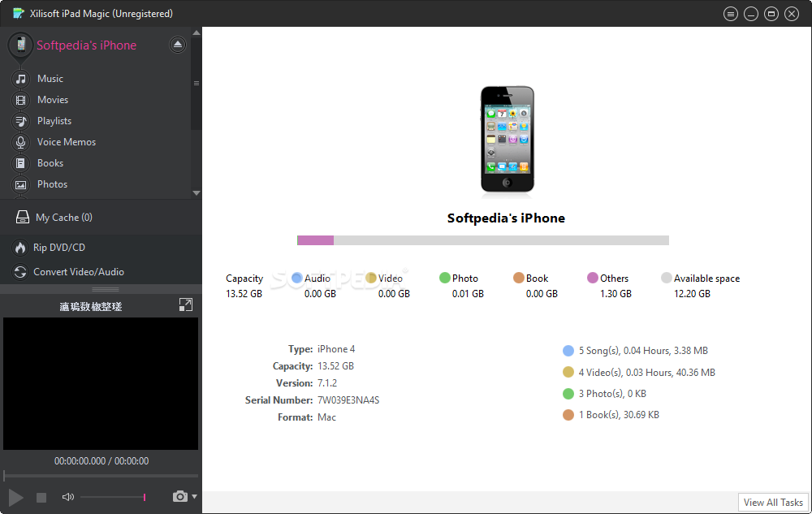Click the Convert Video/Audio cycle icon
The height and width of the screenshot is (514, 812).
coord(20,272)
